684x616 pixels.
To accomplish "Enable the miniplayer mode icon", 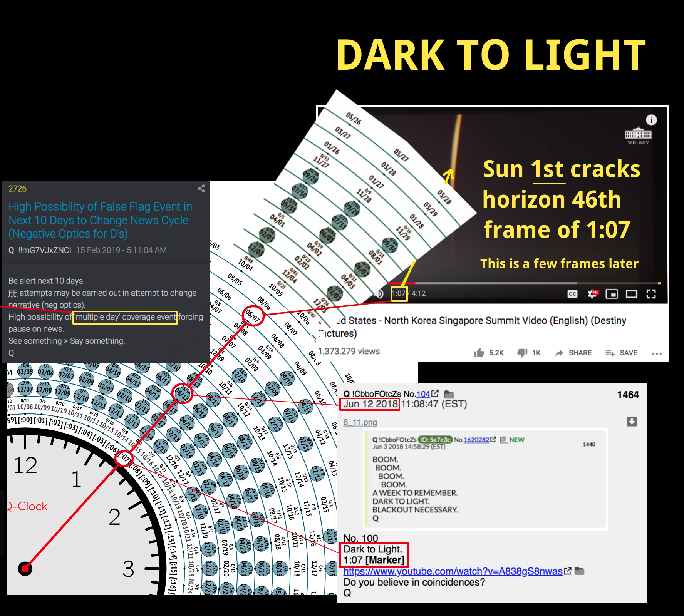I will pos(612,294).
